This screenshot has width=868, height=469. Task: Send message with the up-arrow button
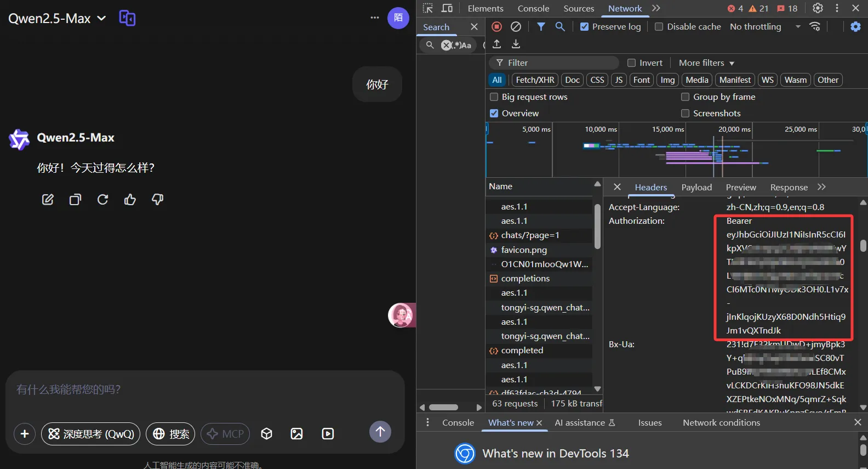click(380, 432)
